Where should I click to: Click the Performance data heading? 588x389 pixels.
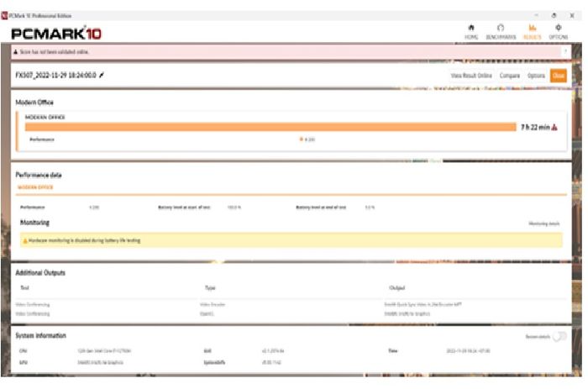pos(39,176)
